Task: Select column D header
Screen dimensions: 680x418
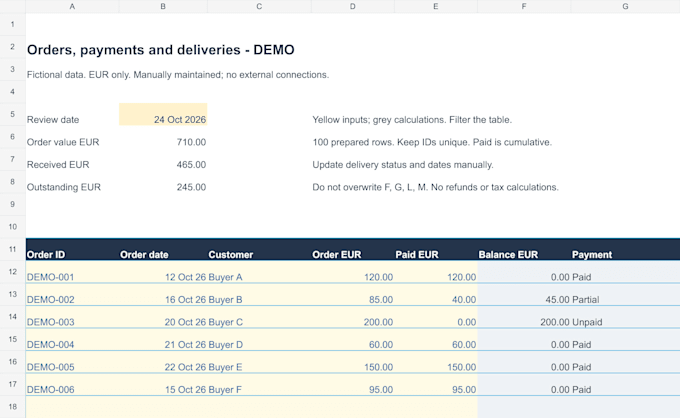Action: [353, 6]
